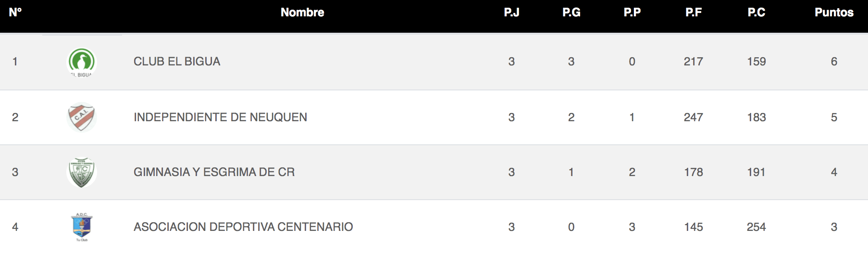Image resolution: width=868 pixels, height=254 pixels.
Task: Select the Asociacion Deportiva Centenario badge
Action: coord(82,227)
